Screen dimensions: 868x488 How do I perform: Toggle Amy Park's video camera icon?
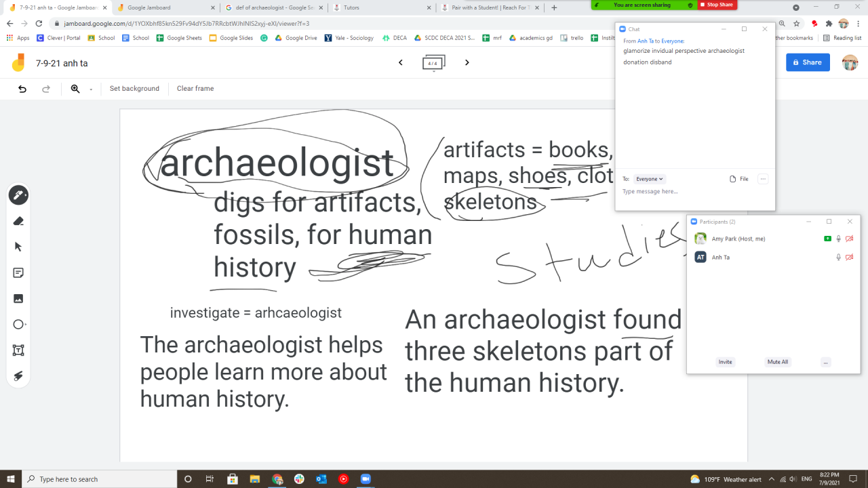850,239
